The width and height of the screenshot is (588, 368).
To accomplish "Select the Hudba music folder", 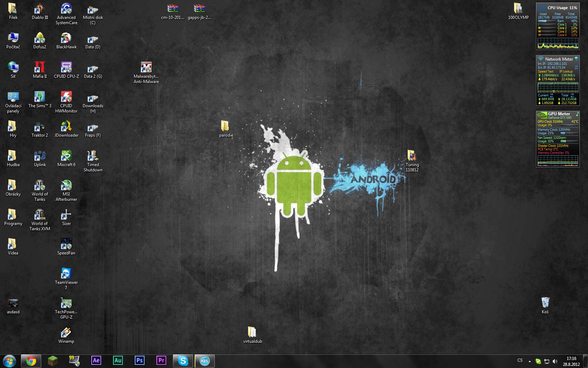I will click(13, 158).
